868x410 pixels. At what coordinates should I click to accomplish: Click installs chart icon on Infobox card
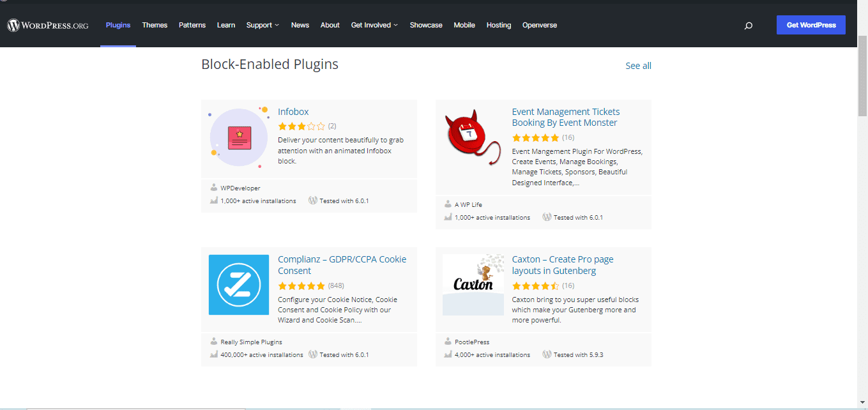(214, 201)
